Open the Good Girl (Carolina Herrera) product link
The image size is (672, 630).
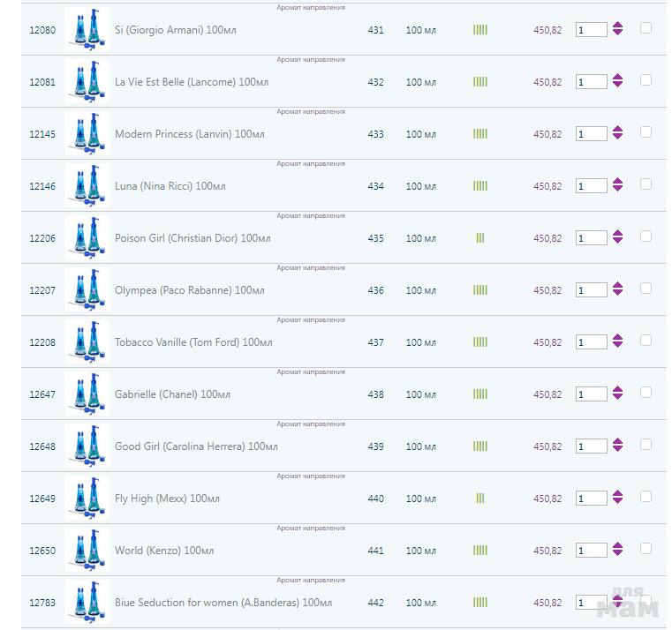click(x=196, y=446)
